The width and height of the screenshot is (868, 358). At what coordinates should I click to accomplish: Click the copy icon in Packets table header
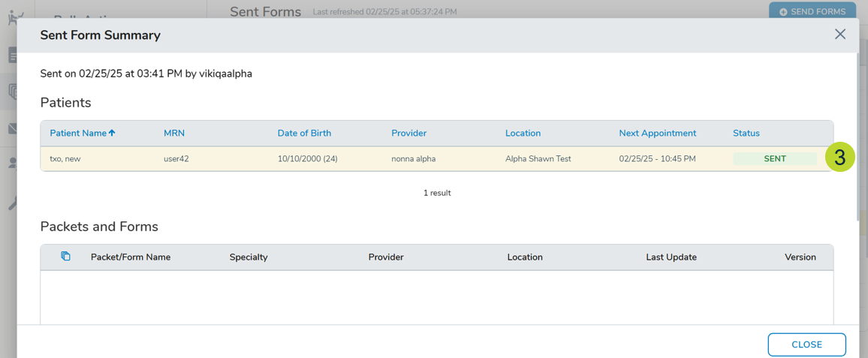(65, 257)
